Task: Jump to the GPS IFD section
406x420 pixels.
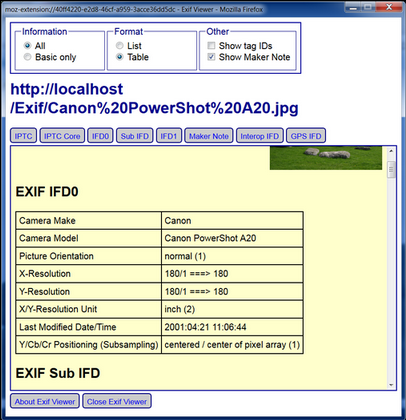Action: pos(306,136)
